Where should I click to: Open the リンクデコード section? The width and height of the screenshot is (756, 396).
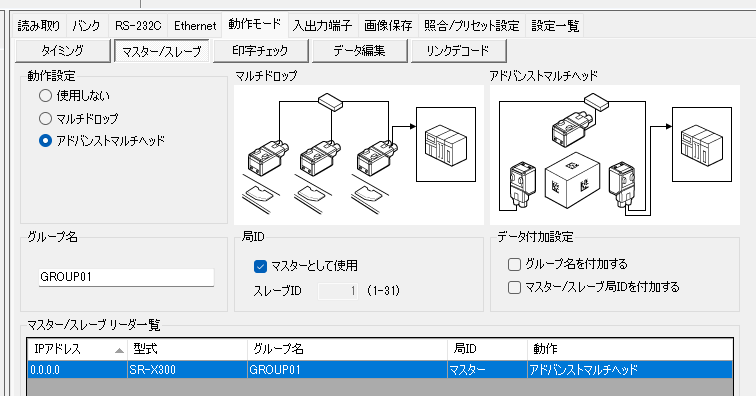pos(459,51)
